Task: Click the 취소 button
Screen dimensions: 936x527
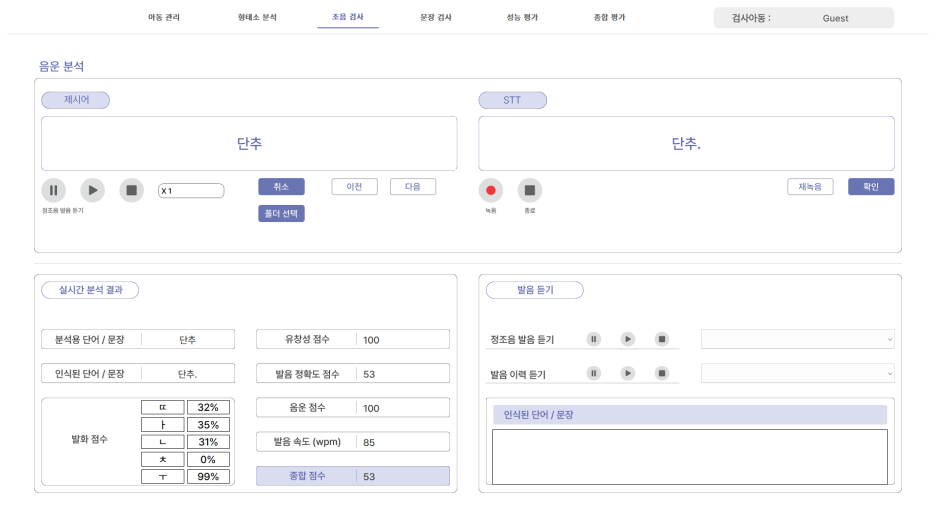Action: coord(281,187)
